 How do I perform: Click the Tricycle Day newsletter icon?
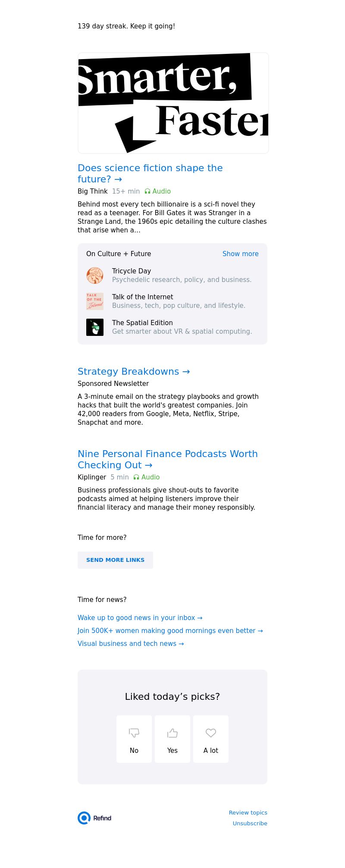coord(95,276)
